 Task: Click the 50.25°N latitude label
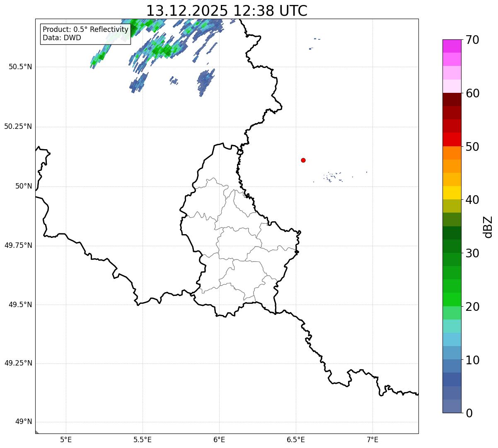pyautogui.click(x=18, y=127)
